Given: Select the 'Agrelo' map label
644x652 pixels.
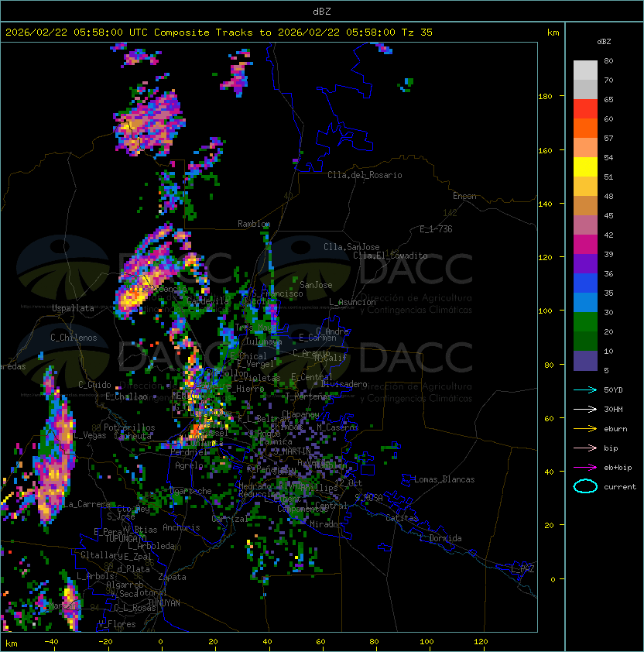Looking at the screenshot, I should 189,465.
